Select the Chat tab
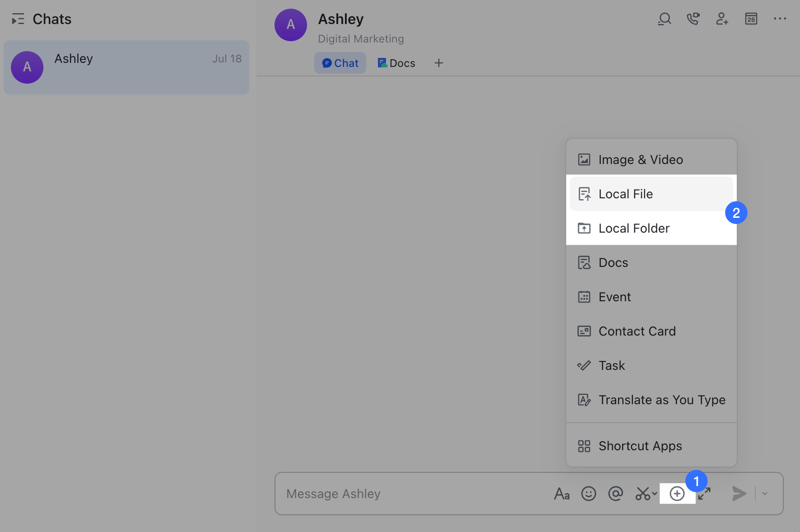The image size is (800, 532). coord(340,63)
